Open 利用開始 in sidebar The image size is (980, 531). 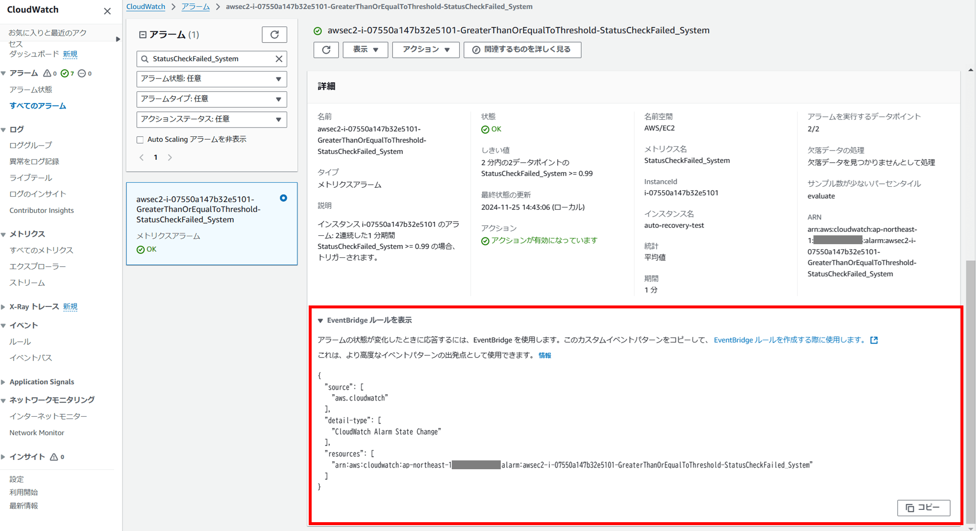(24, 493)
